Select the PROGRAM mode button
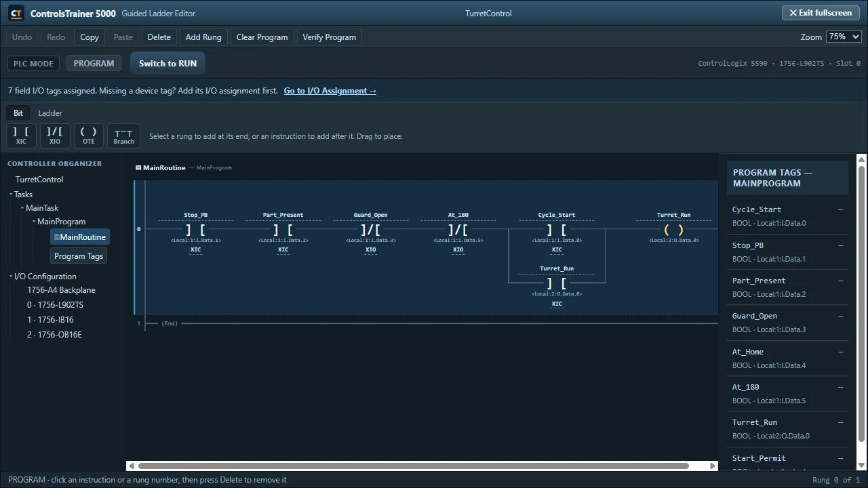868x488 pixels. [x=94, y=63]
